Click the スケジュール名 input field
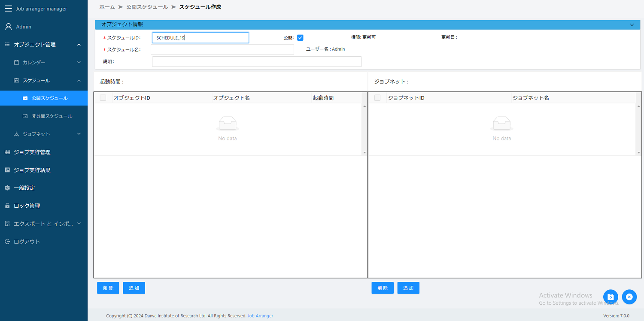The width and height of the screenshot is (644, 321). (222, 49)
